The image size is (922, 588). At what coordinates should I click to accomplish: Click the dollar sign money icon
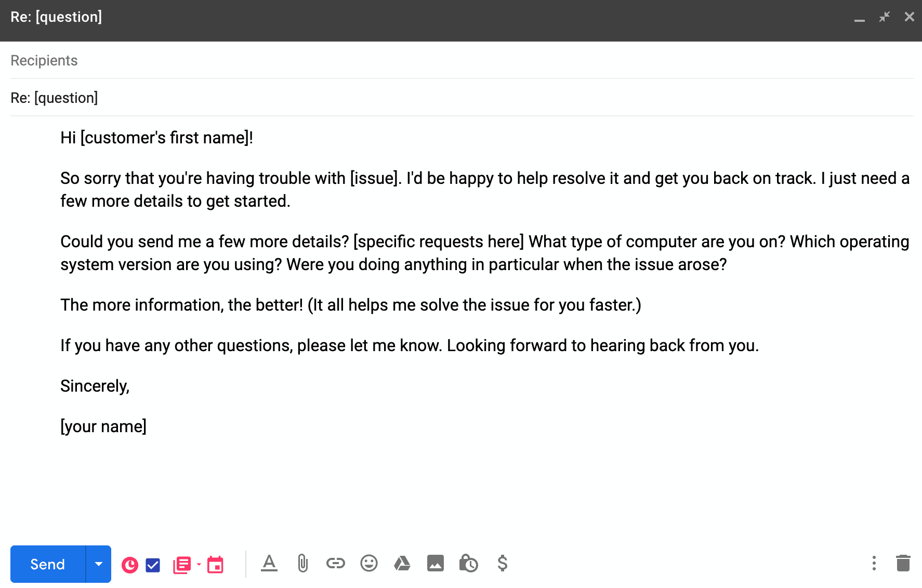click(502, 564)
